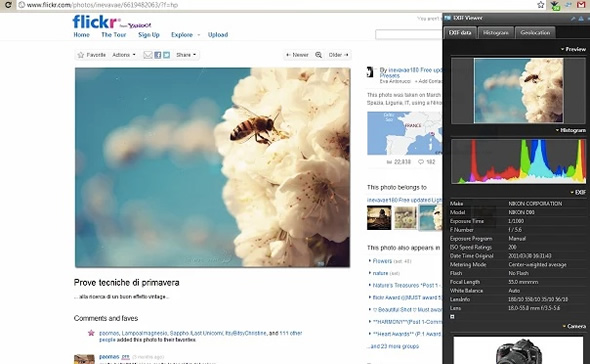590x364 pixels.
Task: Click the address bar URL
Action: 102,5
